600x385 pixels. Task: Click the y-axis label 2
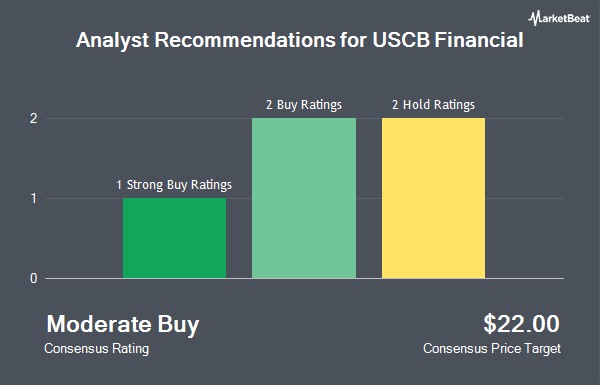(34, 119)
